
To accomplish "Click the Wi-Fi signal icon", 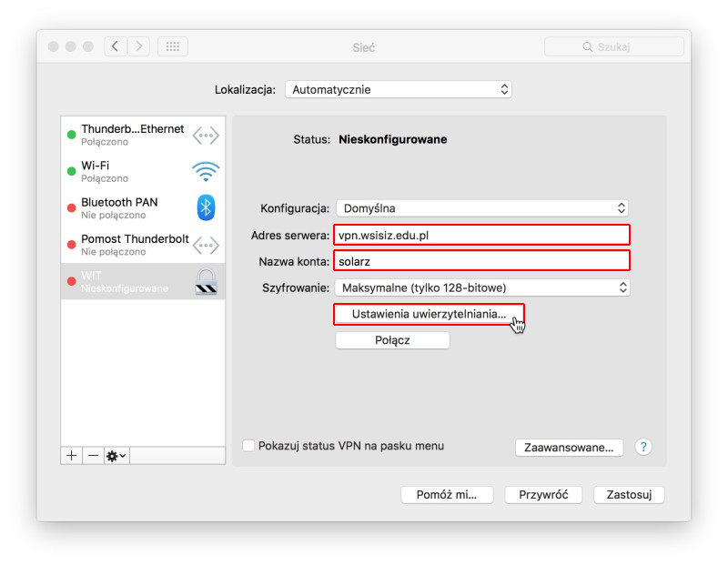I will pyautogui.click(x=206, y=171).
